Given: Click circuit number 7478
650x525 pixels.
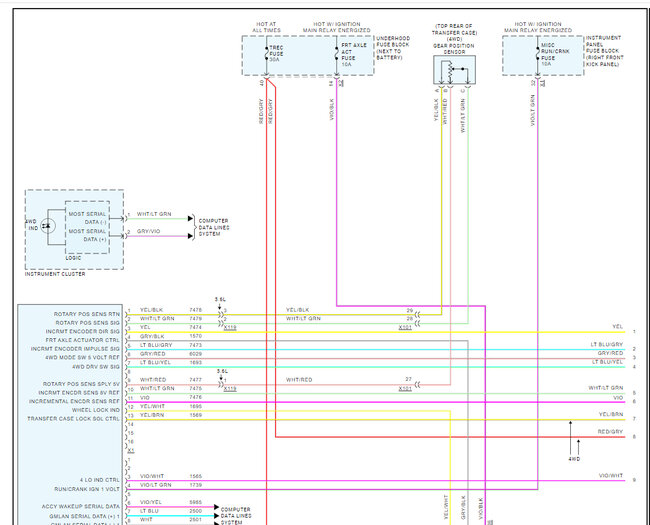Looking at the screenshot, I should click(x=196, y=310).
